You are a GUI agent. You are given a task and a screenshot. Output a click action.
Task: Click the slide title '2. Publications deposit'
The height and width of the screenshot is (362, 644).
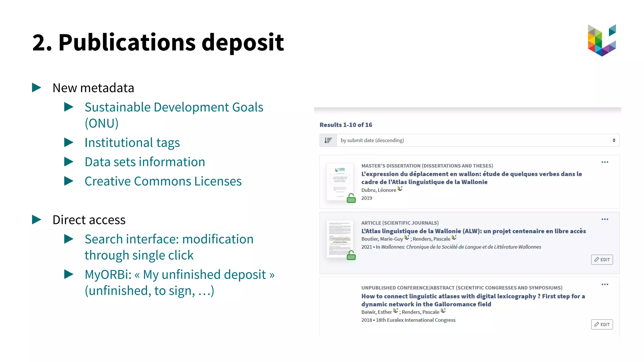coord(158,42)
